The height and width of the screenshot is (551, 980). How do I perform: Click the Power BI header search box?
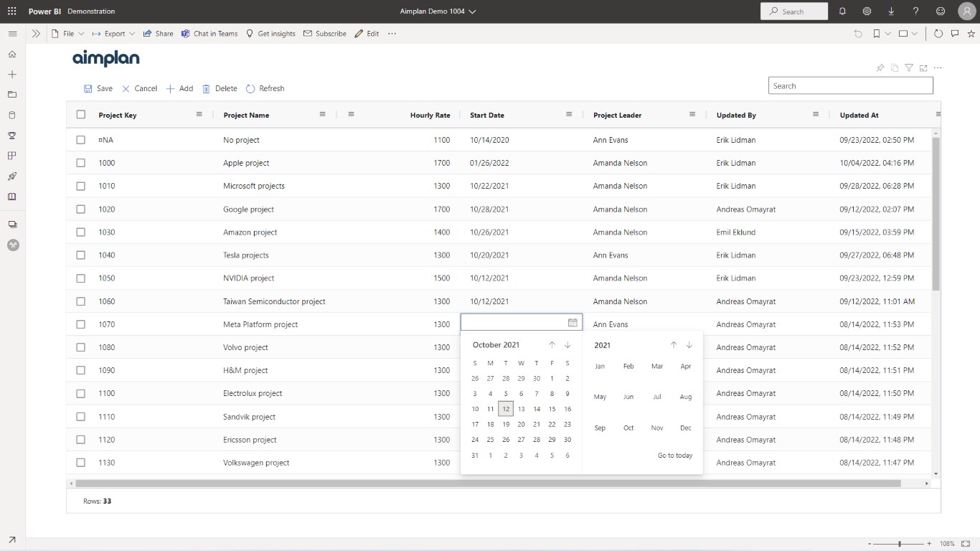click(x=794, y=11)
